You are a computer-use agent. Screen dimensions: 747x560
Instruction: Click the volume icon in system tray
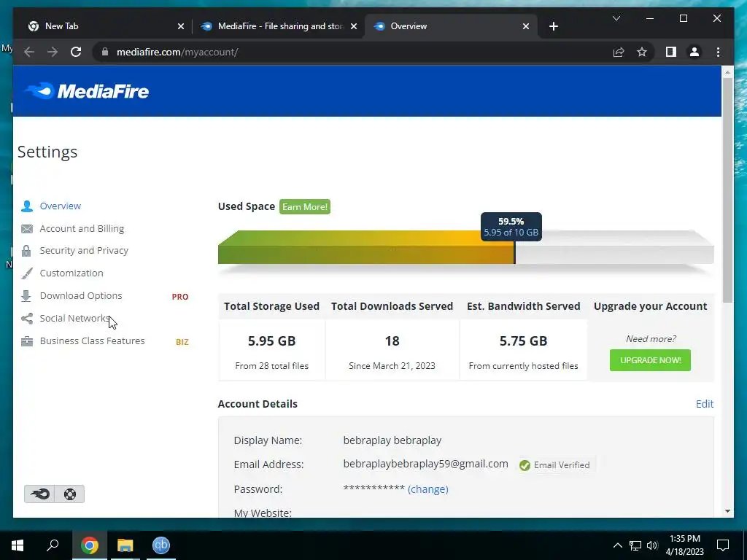coord(652,545)
